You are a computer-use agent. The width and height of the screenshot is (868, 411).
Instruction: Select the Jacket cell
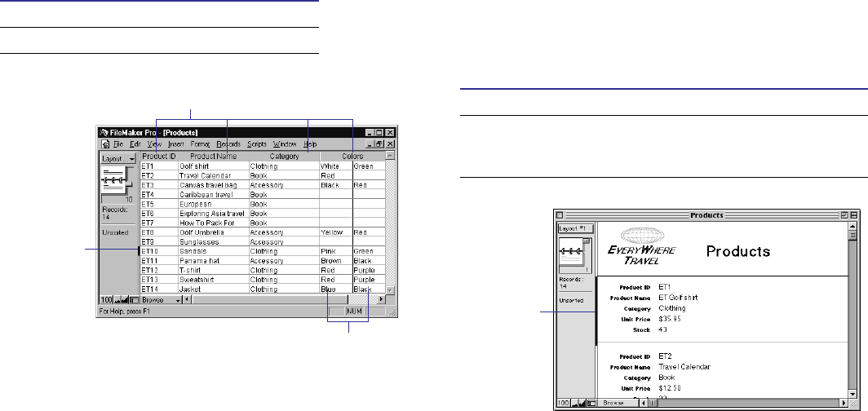(214, 289)
